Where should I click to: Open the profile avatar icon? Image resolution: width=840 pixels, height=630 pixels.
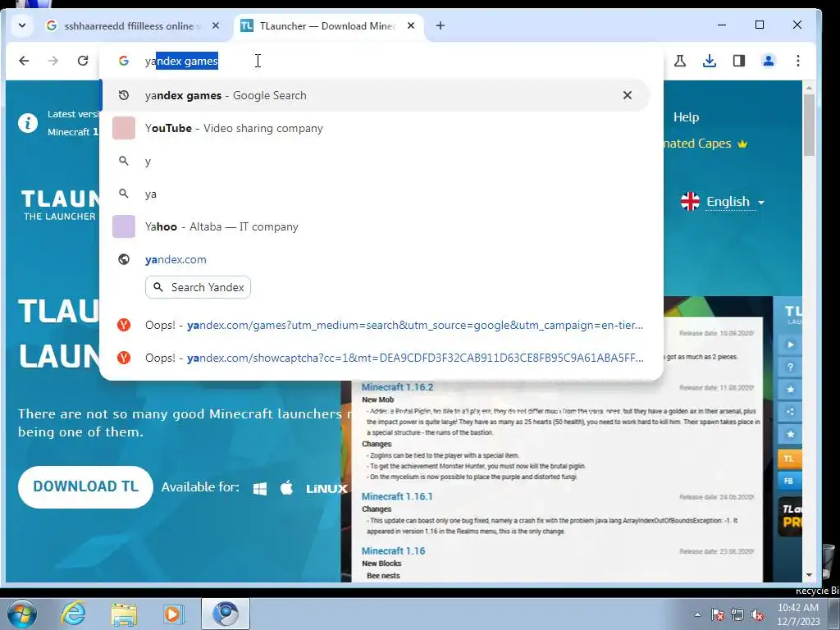pos(768,61)
